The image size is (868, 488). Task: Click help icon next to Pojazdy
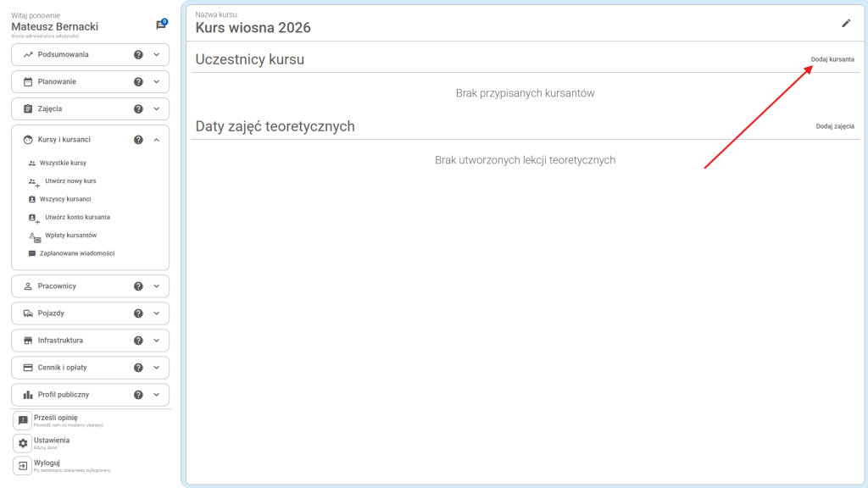tap(138, 313)
